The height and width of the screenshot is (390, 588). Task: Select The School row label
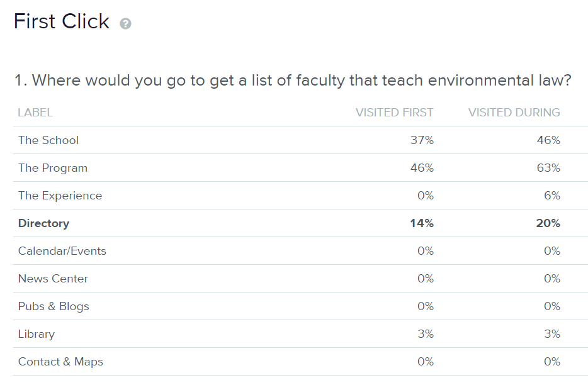[x=48, y=140]
